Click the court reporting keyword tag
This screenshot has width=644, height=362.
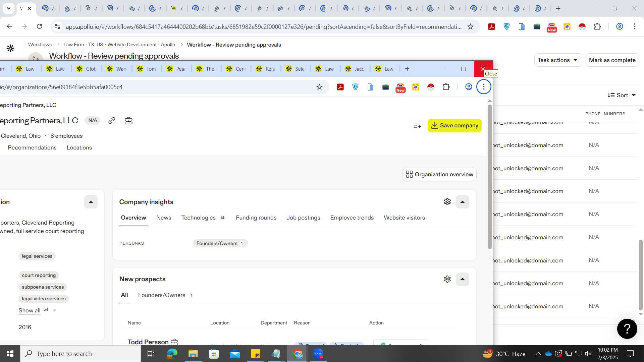tap(39, 276)
